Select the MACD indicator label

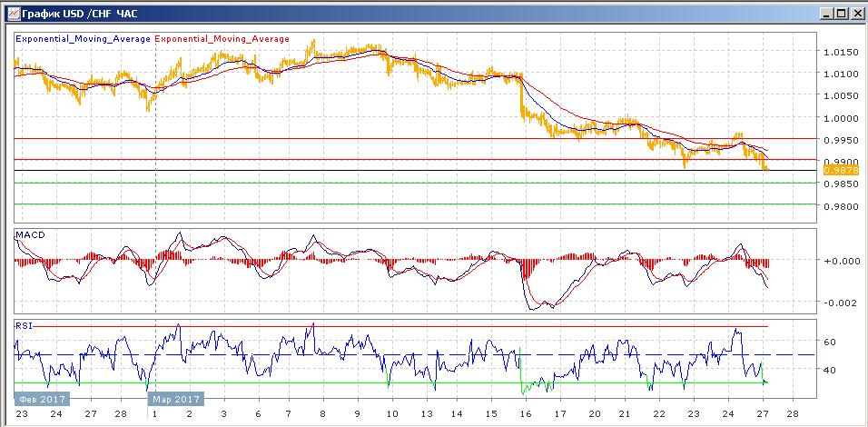[x=30, y=234]
